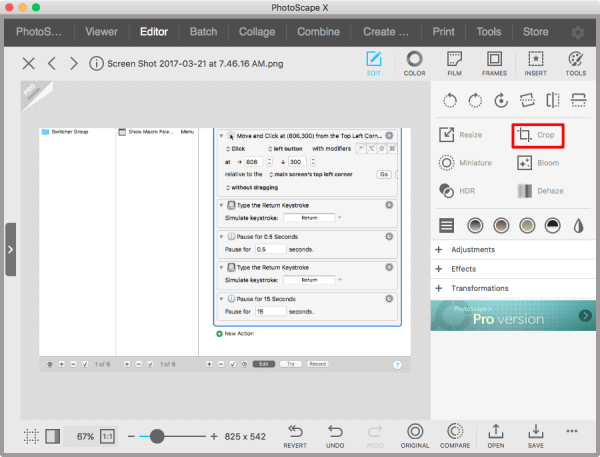
Task: Flip the image vertically
Action: (x=578, y=101)
